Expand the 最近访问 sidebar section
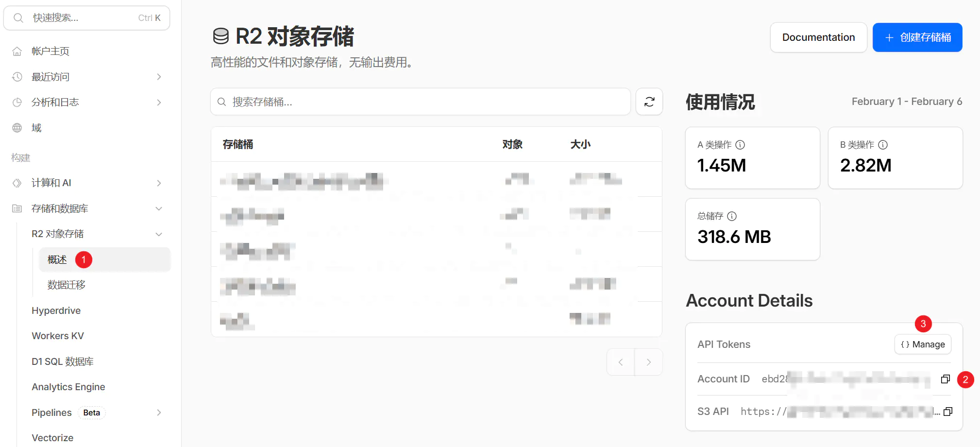The image size is (980, 447). (158, 76)
